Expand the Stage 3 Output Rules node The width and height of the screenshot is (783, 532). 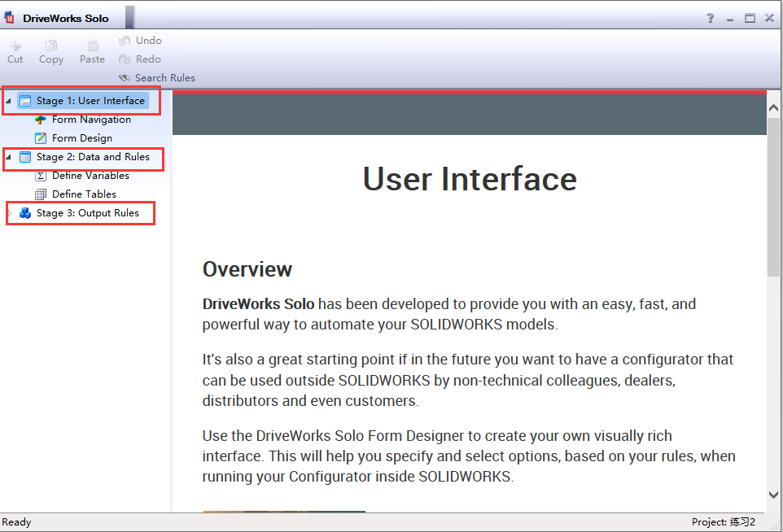click(9, 213)
